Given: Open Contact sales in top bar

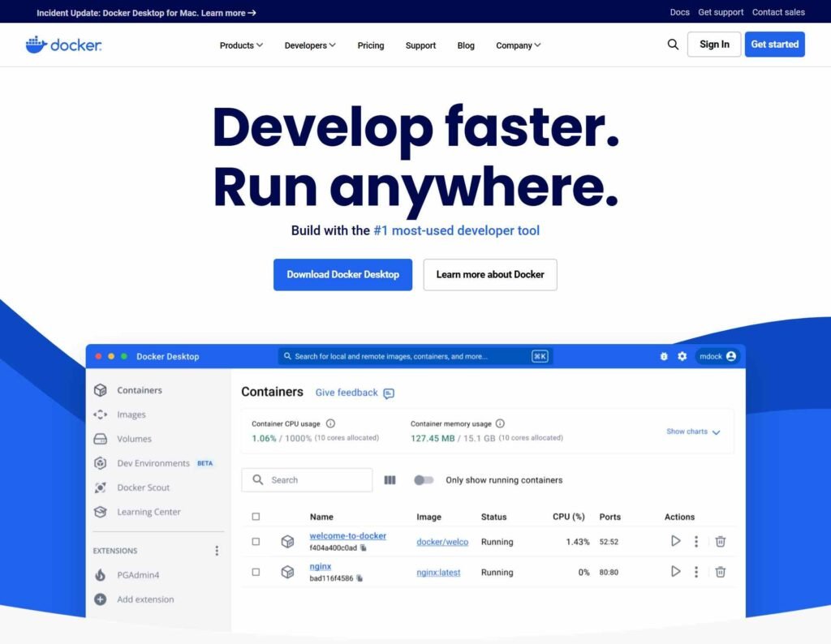Looking at the screenshot, I should tap(778, 12).
